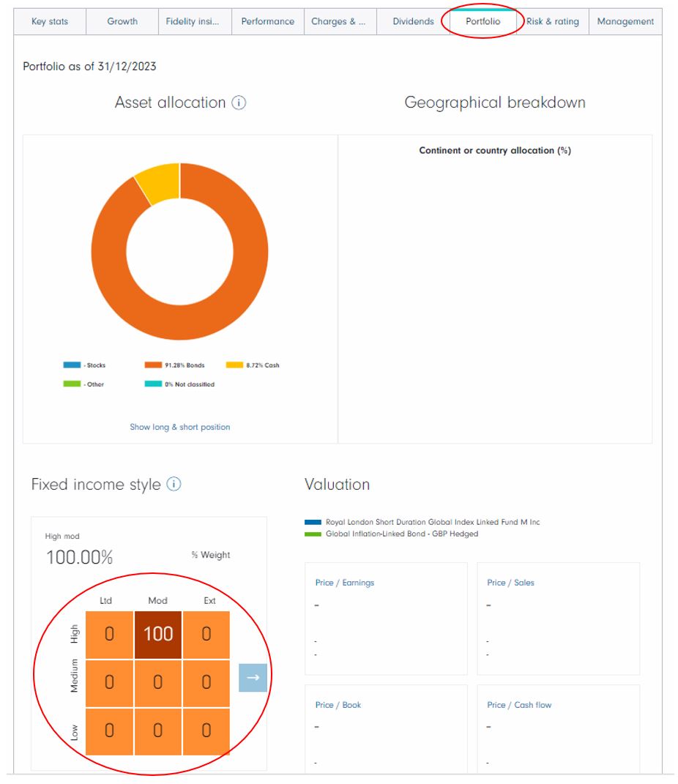This screenshot has height=784, width=678.
Task: Click the info icon beside Asset allocation
Action: coord(239,103)
